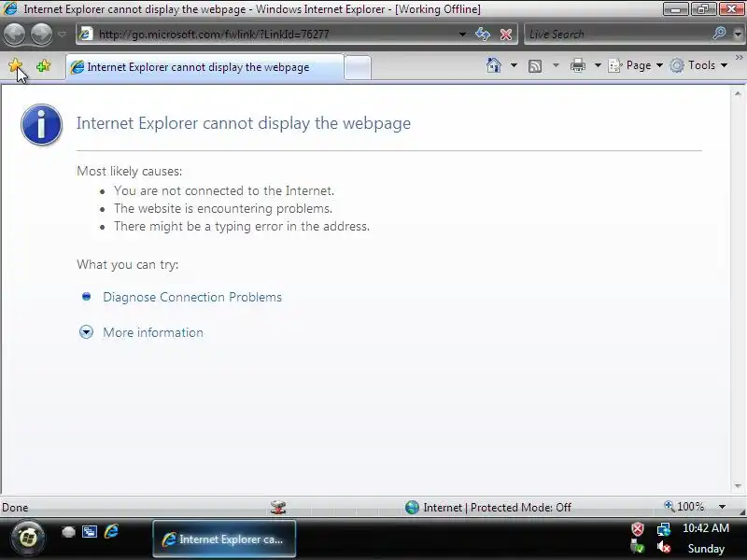Image resolution: width=747 pixels, height=560 pixels.
Task: Click the More information link text
Action: click(x=153, y=332)
